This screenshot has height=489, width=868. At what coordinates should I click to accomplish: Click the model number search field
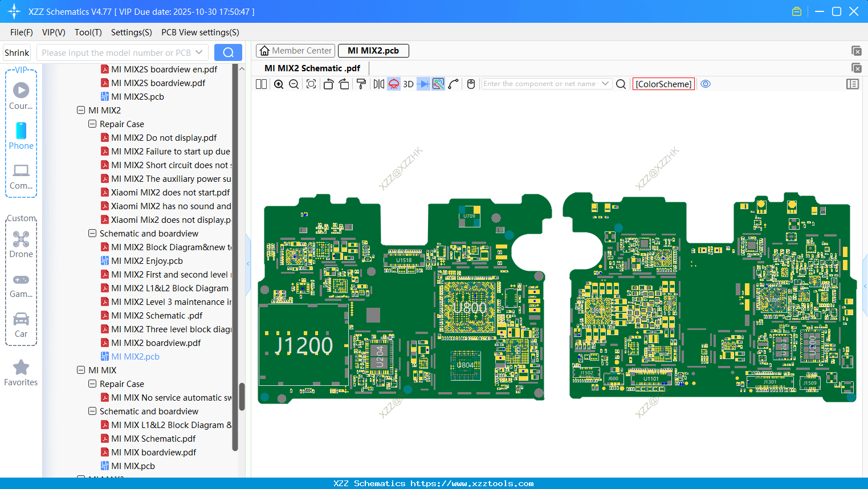[116, 53]
